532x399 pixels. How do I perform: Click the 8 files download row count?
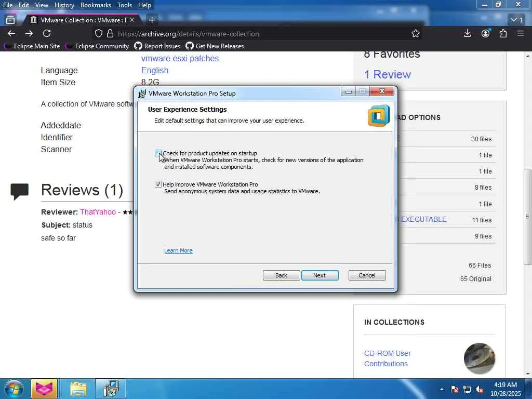point(483,187)
